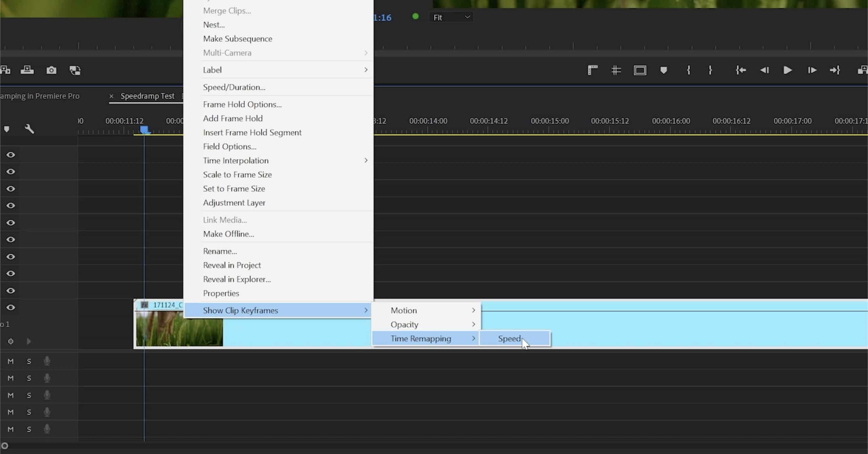Screen dimensions: 868x454
Task: Click the blue timeline playhead handle
Action: (x=144, y=130)
